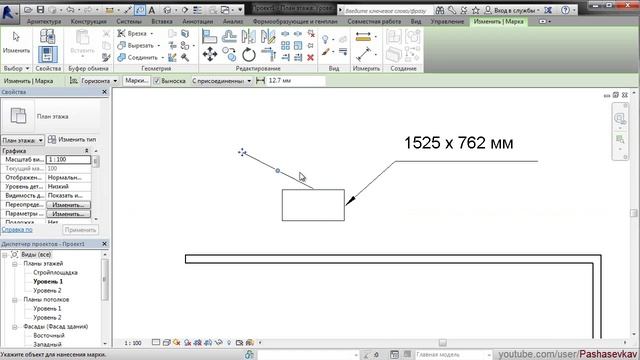Open the Архитектура ribbon tab
The image size is (640, 360).
[x=44, y=21]
